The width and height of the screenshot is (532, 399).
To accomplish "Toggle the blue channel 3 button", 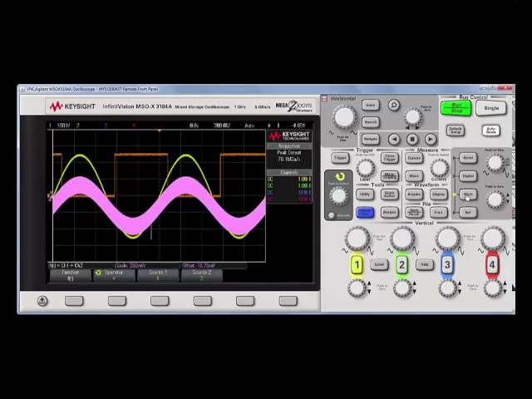I will [447, 264].
